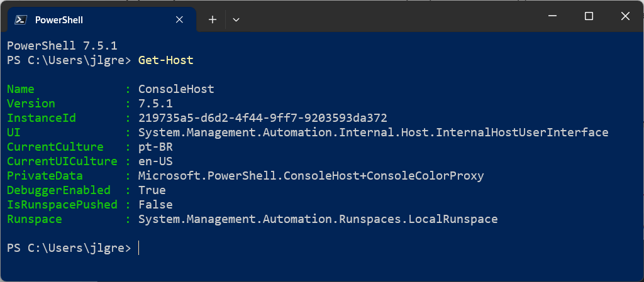Click the en-US CurrentUICulture value
Viewport: 644px width, 282px height.
point(155,161)
